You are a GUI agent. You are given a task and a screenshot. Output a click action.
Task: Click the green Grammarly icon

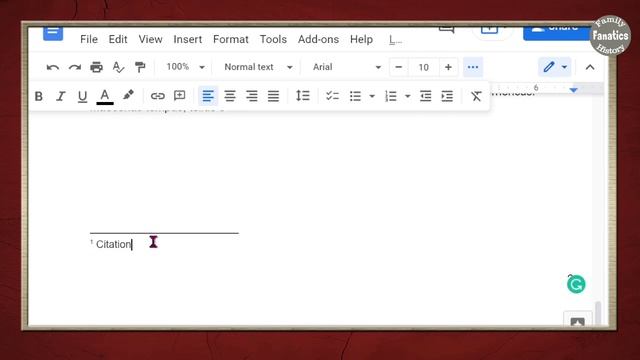pos(576,284)
